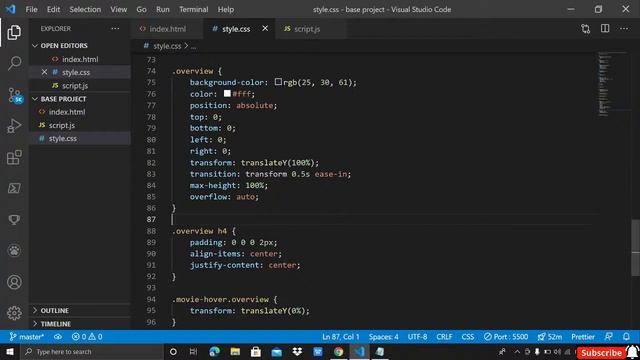Open the Edit menu

[x=53, y=9]
